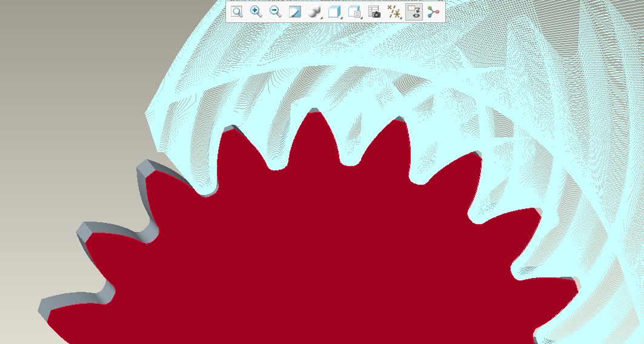Click the Zoom In magnifier icon

click(x=256, y=12)
